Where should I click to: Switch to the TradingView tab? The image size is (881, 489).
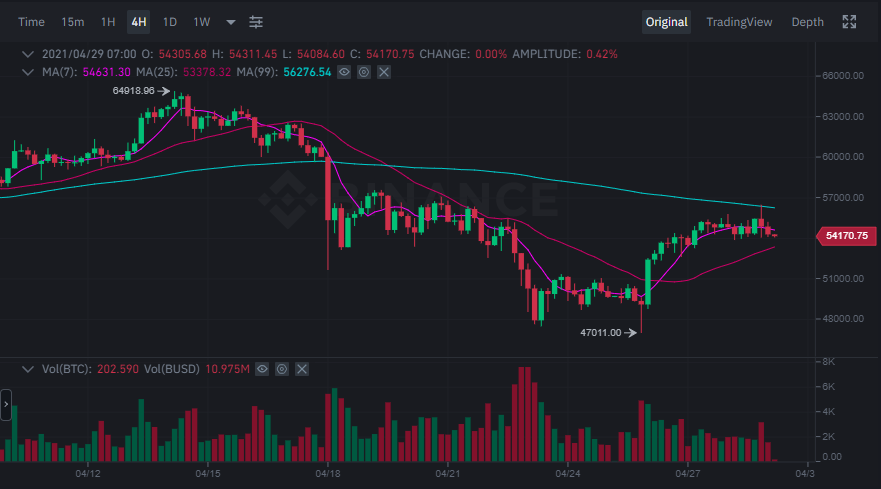[x=738, y=22]
